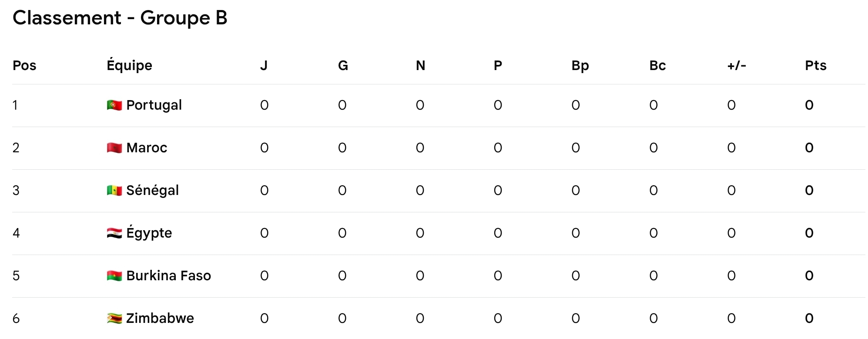This screenshot has height=339, width=868.
Task: Click the Zimbabwe flag icon
Action: [x=114, y=319]
